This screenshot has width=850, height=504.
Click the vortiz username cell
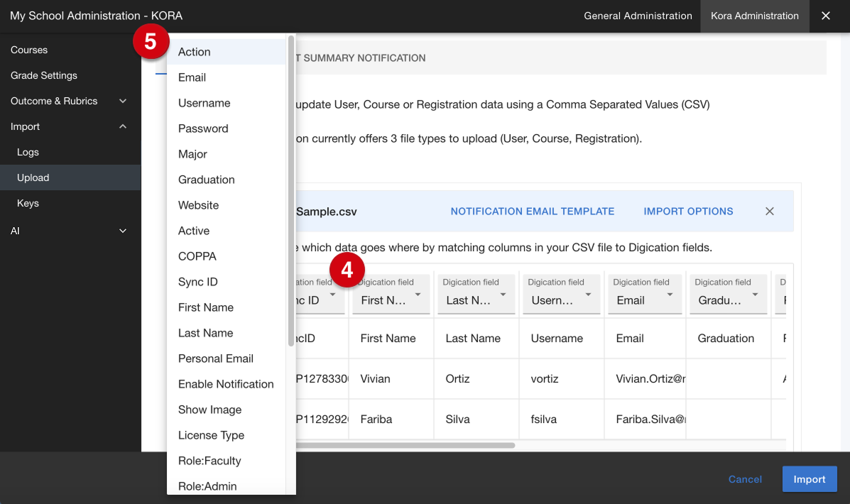point(562,379)
